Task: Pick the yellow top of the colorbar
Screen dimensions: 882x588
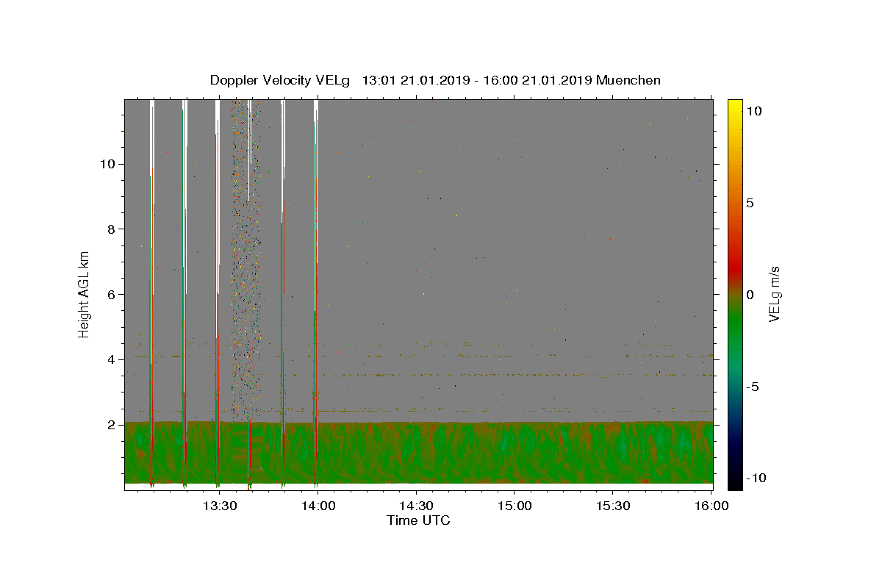Action: coord(734,107)
